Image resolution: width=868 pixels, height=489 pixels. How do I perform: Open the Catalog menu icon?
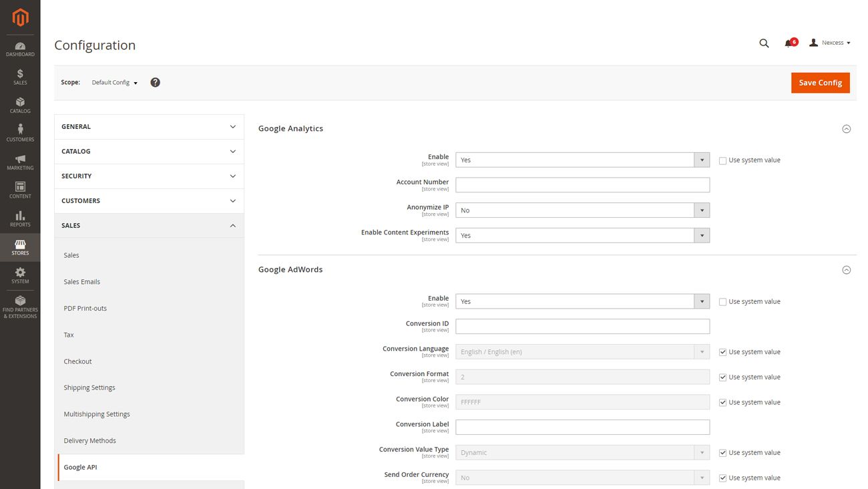tap(20, 102)
